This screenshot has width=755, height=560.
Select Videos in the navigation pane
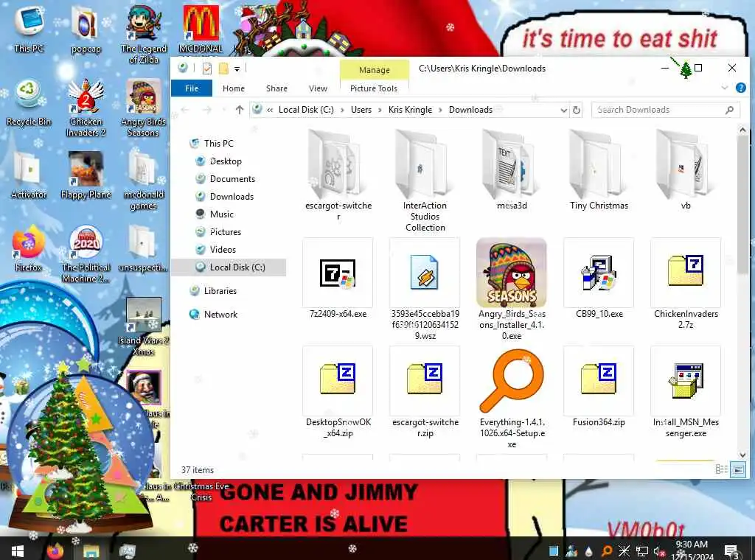(223, 250)
